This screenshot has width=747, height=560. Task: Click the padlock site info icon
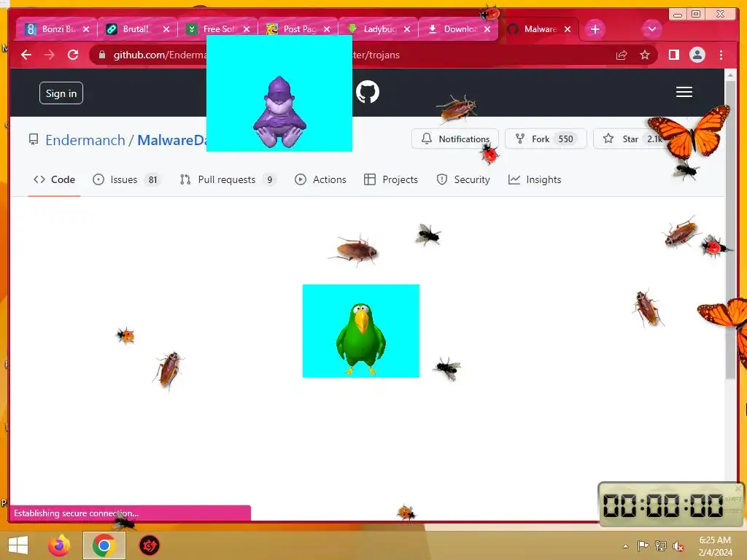(101, 55)
